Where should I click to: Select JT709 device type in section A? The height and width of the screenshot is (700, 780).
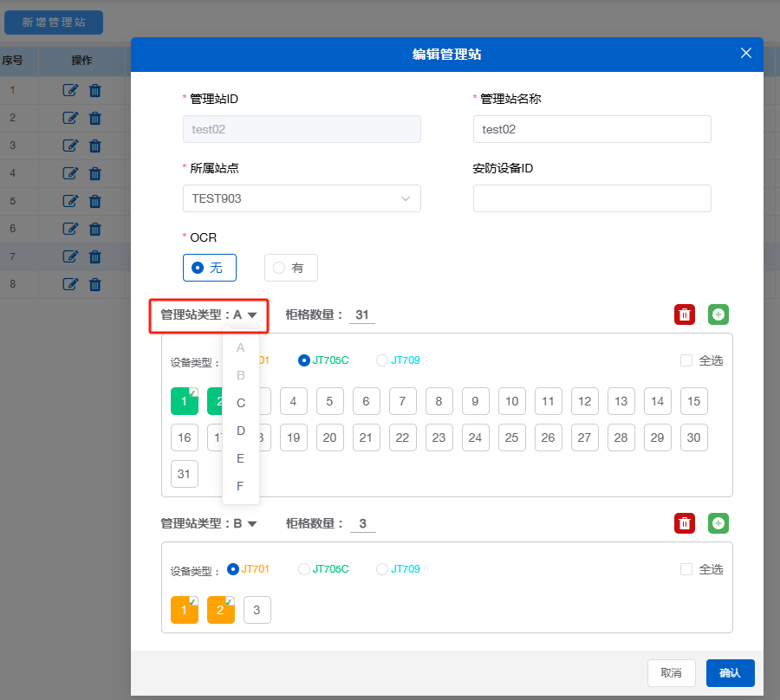(398, 360)
